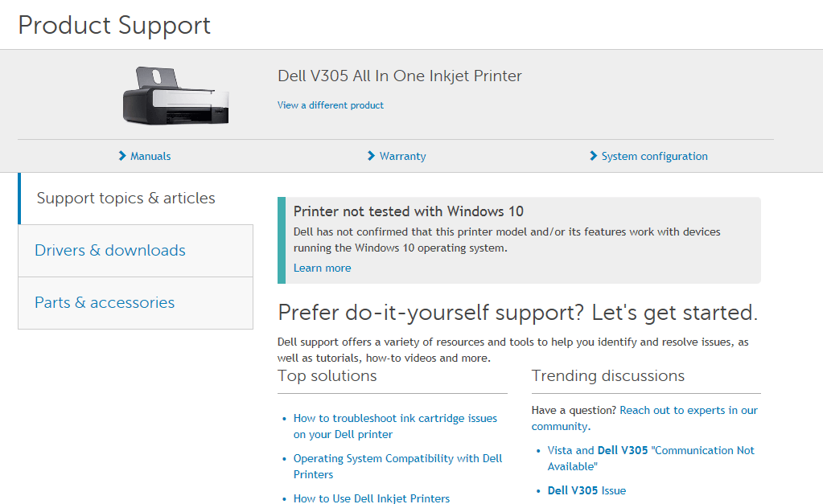823x504 pixels.
Task: Click the Product Support page heading
Action: pyautogui.click(x=114, y=25)
